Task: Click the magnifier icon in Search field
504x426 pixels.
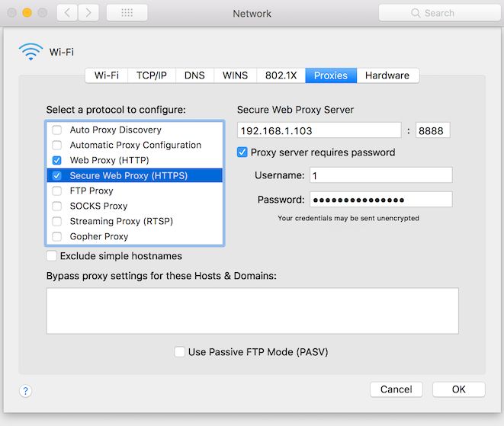Action: (416, 13)
